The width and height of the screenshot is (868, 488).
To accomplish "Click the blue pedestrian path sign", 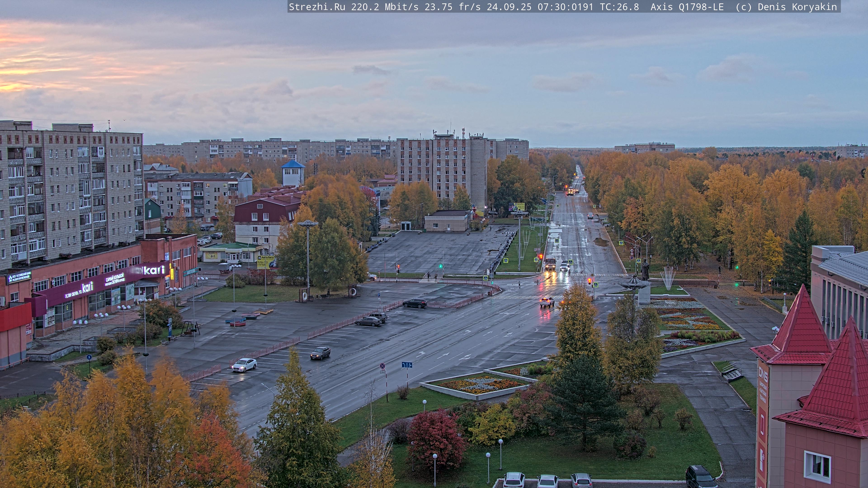I will 89,357.
